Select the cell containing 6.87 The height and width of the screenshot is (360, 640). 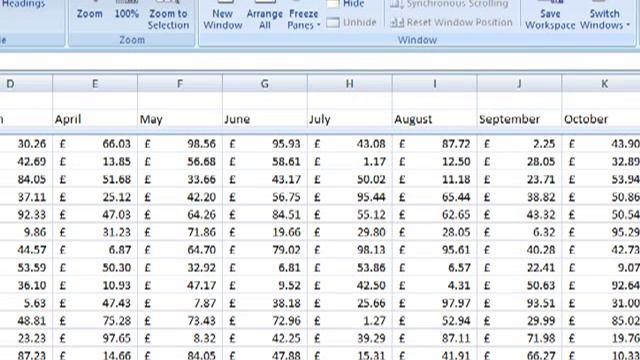coord(95,250)
